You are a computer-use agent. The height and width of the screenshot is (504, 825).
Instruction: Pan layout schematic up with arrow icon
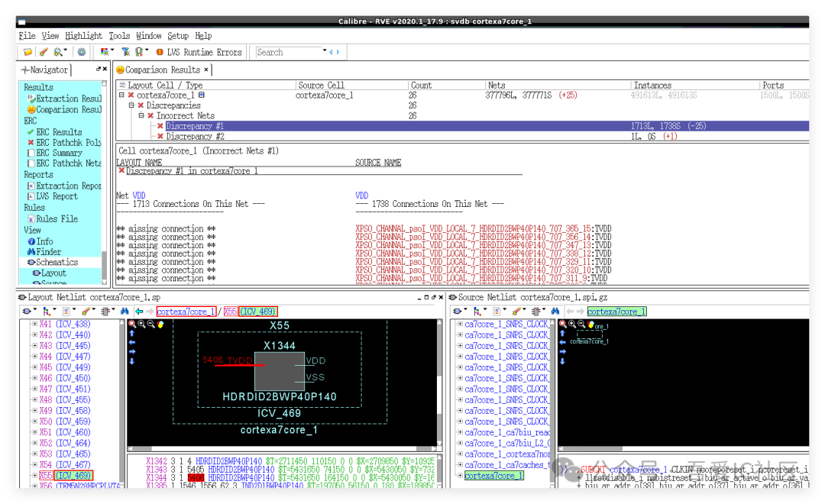pyautogui.click(x=132, y=334)
